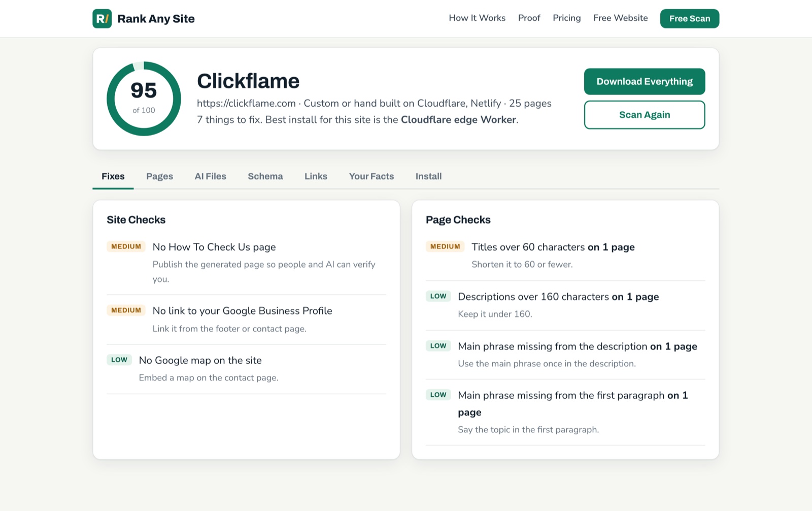The width and height of the screenshot is (812, 511).
Task: Open the Install tab
Action: click(428, 176)
